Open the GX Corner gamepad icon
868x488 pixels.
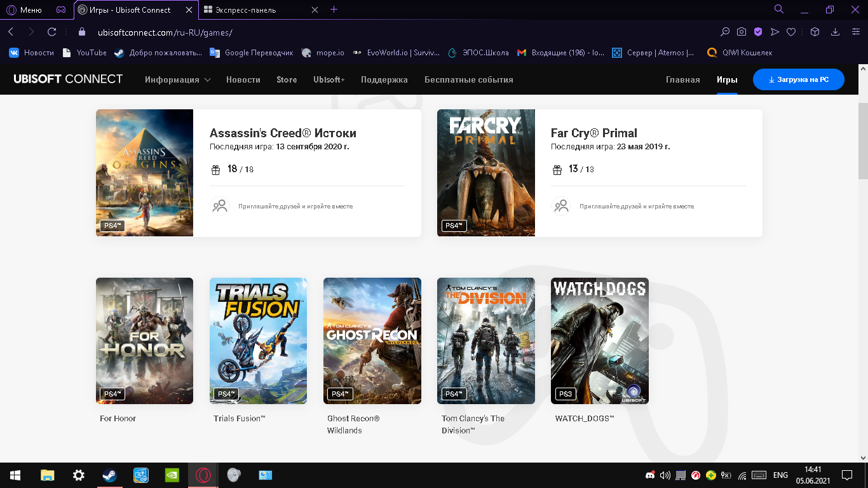pyautogui.click(x=60, y=10)
